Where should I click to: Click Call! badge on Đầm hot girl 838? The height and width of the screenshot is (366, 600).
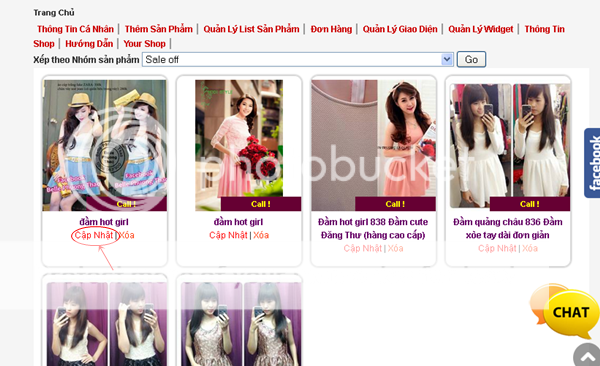tap(395, 204)
